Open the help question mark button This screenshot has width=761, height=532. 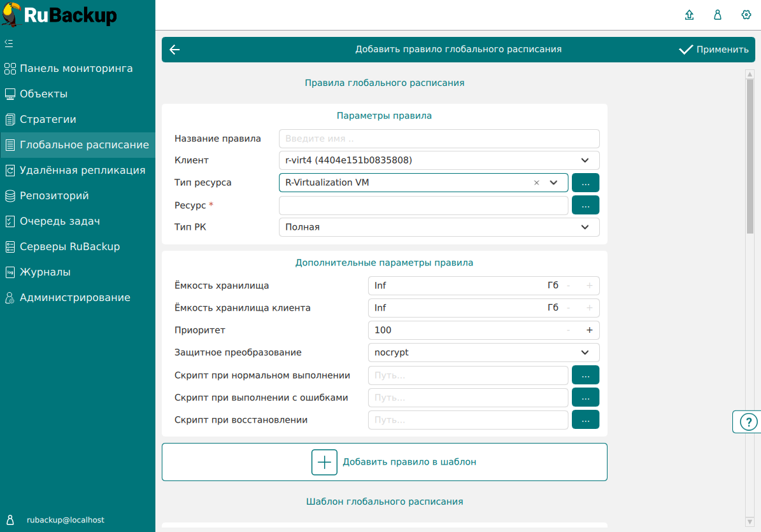[748, 422]
